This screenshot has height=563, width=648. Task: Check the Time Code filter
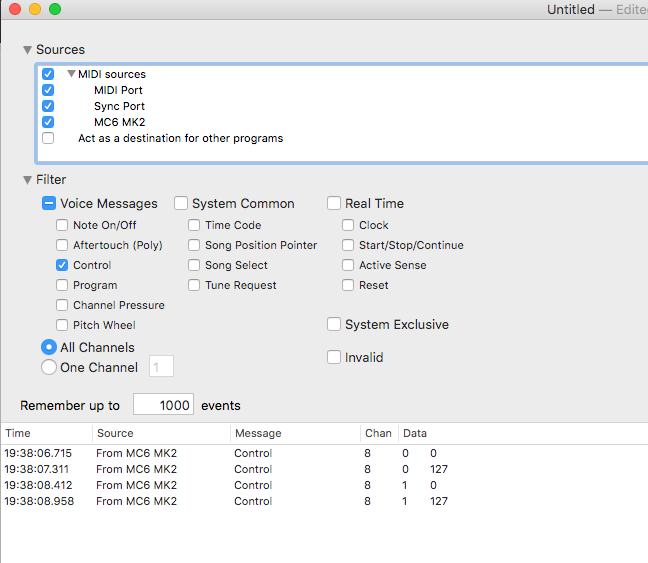coord(194,225)
